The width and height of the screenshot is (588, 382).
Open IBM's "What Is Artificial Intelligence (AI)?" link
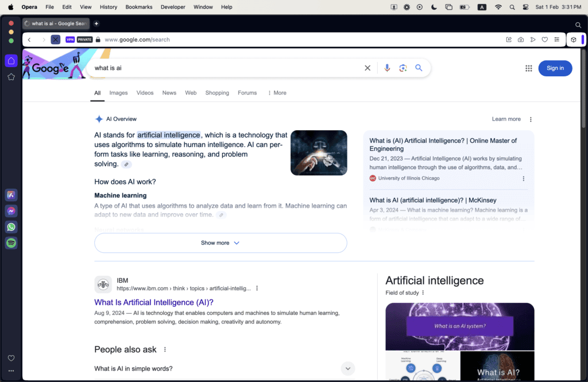[154, 302]
